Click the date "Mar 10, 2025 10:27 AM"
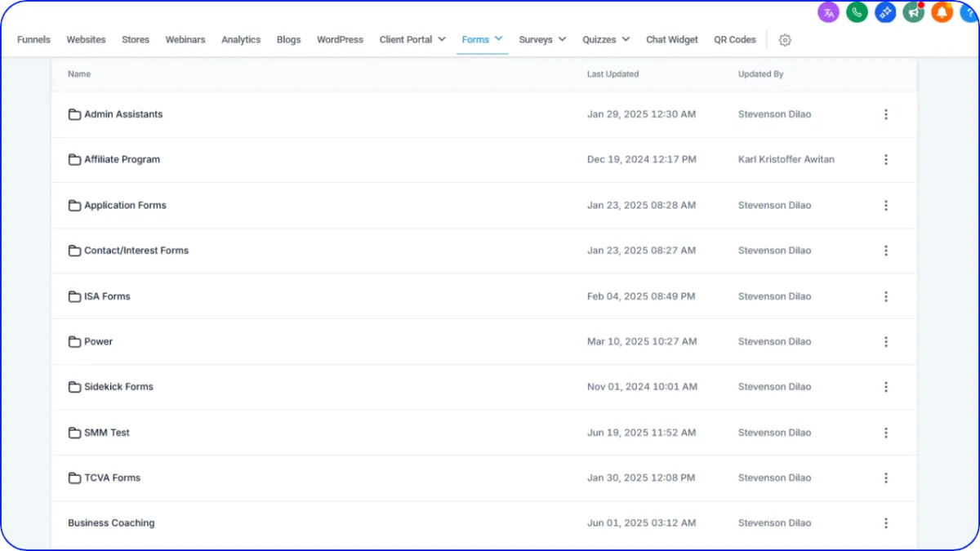The height and width of the screenshot is (551, 980). point(642,342)
